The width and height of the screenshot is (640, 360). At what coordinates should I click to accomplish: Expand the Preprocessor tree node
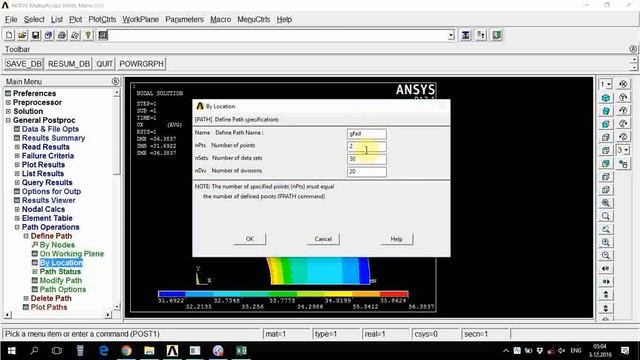pyautogui.click(x=8, y=102)
